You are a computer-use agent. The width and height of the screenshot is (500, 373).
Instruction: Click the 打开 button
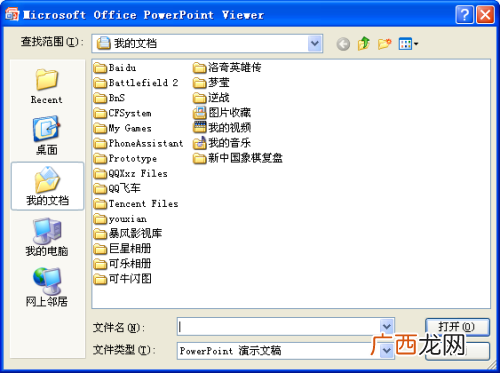click(x=457, y=327)
